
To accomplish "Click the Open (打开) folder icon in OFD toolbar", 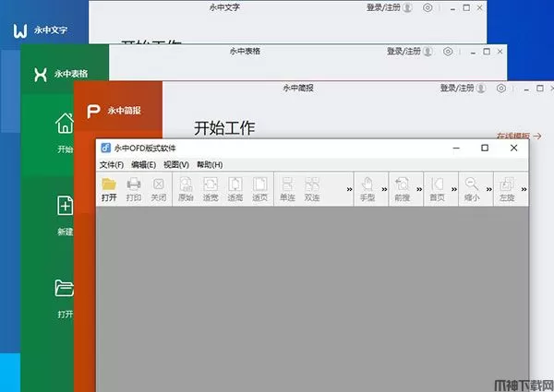I will 109,184.
